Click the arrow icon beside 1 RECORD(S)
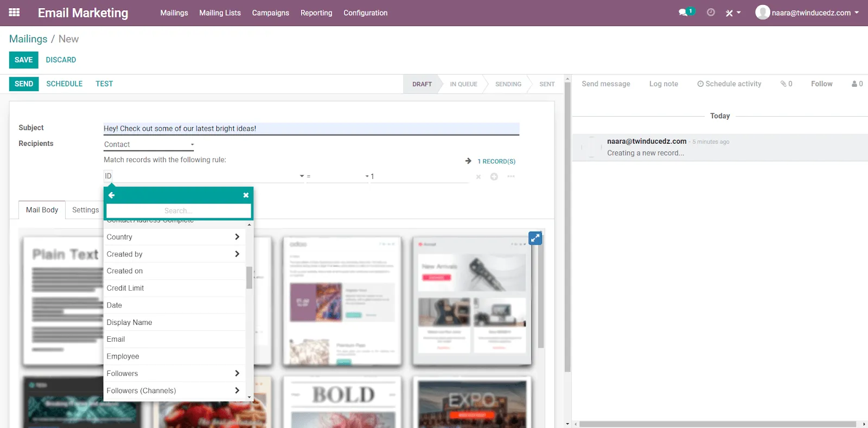This screenshot has width=868, height=428. pos(468,161)
